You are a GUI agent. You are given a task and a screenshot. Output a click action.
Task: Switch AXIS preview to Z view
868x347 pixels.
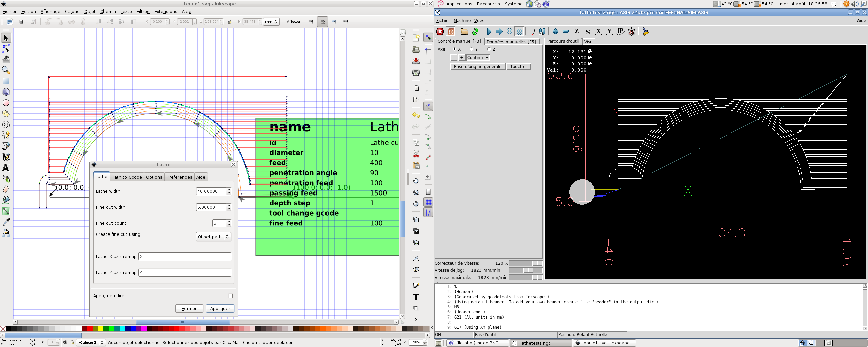click(576, 32)
